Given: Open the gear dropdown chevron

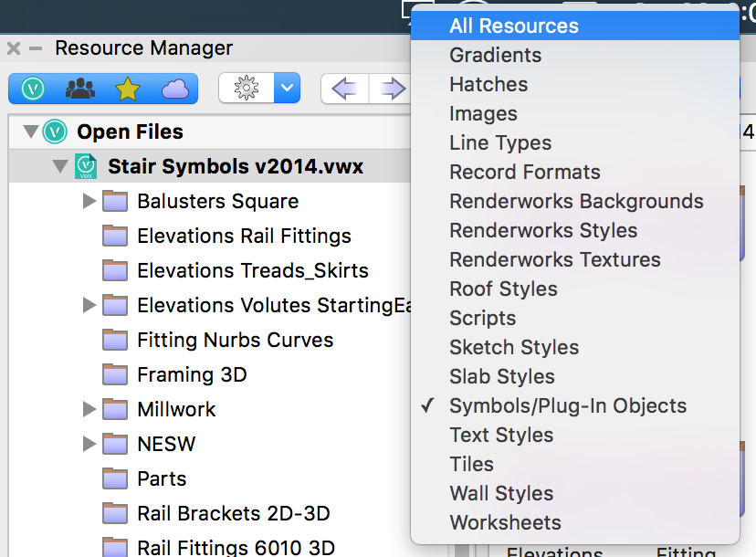Looking at the screenshot, I should coord(288,88).
